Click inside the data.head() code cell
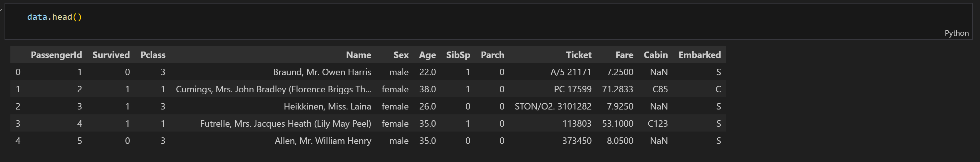980x162 pixels. 488,21
